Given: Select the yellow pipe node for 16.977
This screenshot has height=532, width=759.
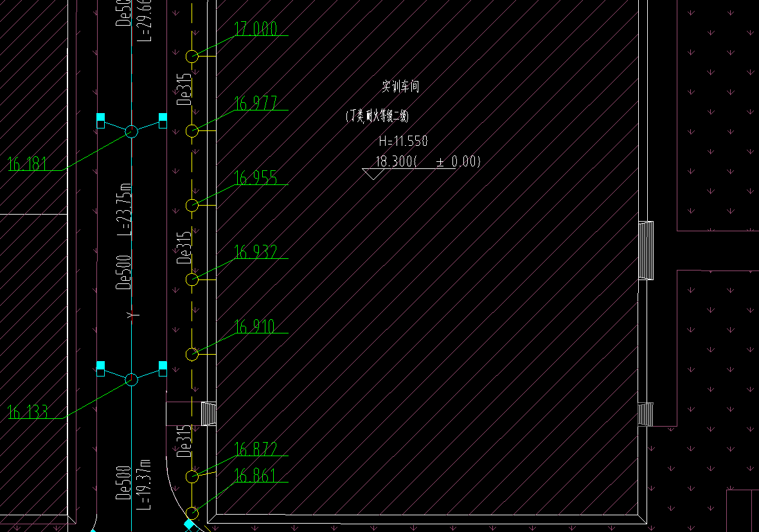Looking at the screenshot, I should tap(192, 130).
